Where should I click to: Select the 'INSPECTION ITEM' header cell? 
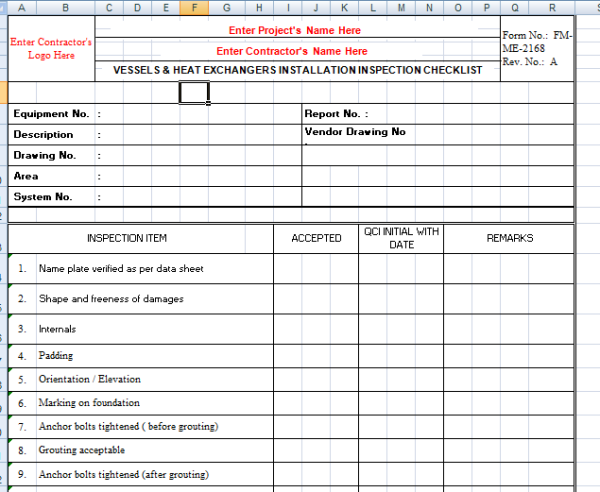127,238
